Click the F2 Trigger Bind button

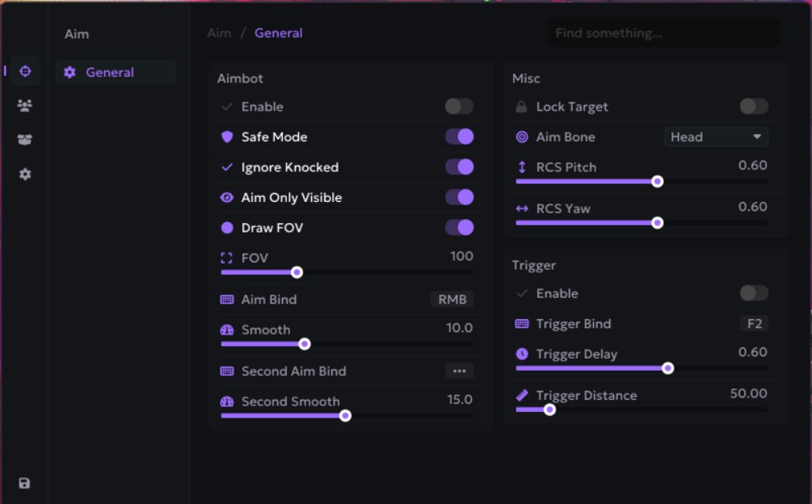click(755, 324)
